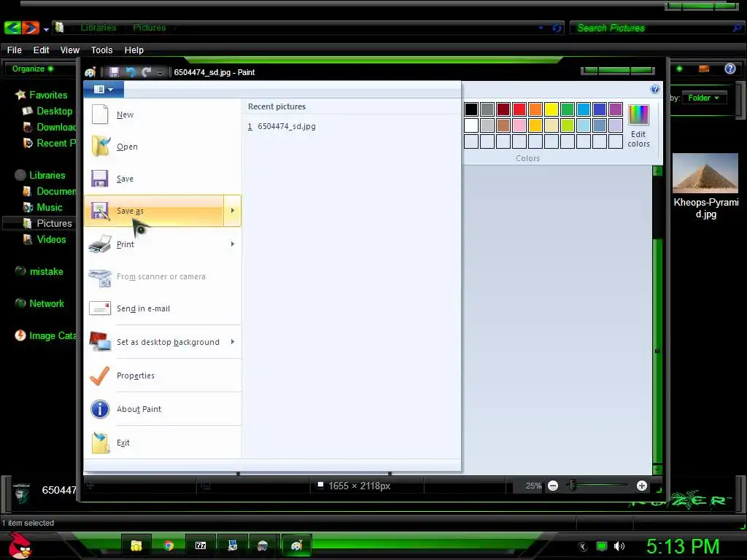The width and height of the screenshot is (747, 560).
Task: Open the navigation history dropdown arrow
Action: 46,29
